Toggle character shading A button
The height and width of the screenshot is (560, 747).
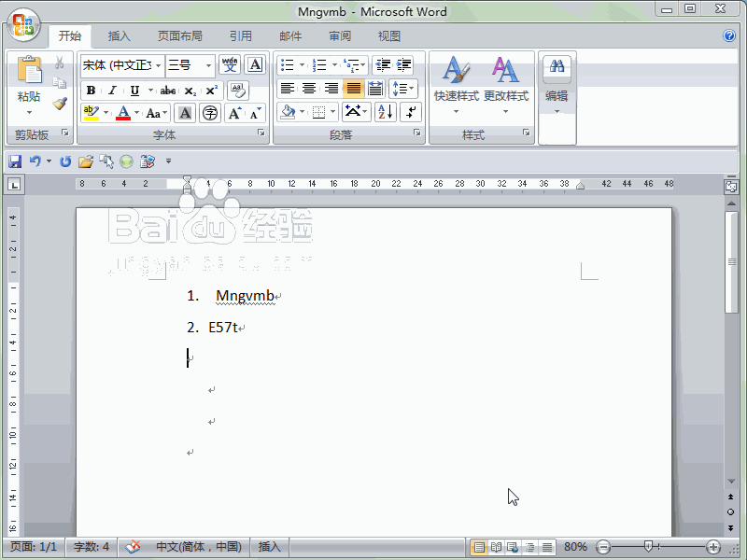[x=185, y=113]
